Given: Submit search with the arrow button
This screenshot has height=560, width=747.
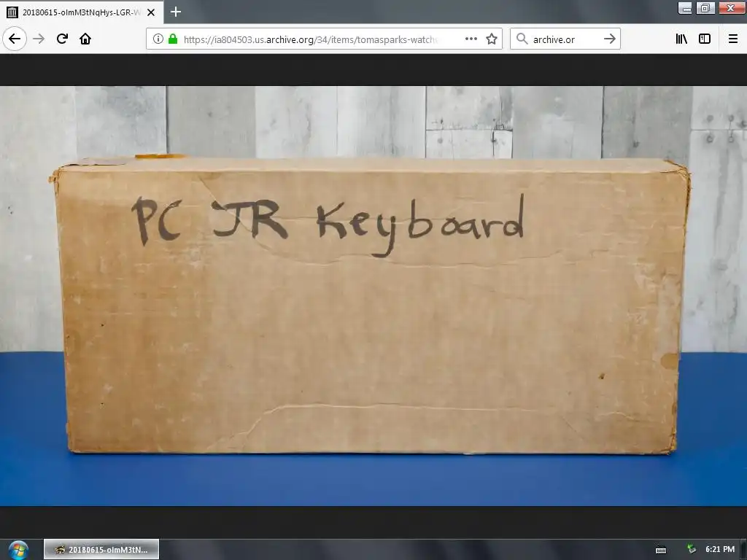Looking at the screenshot, I should (x=610, y=39).
